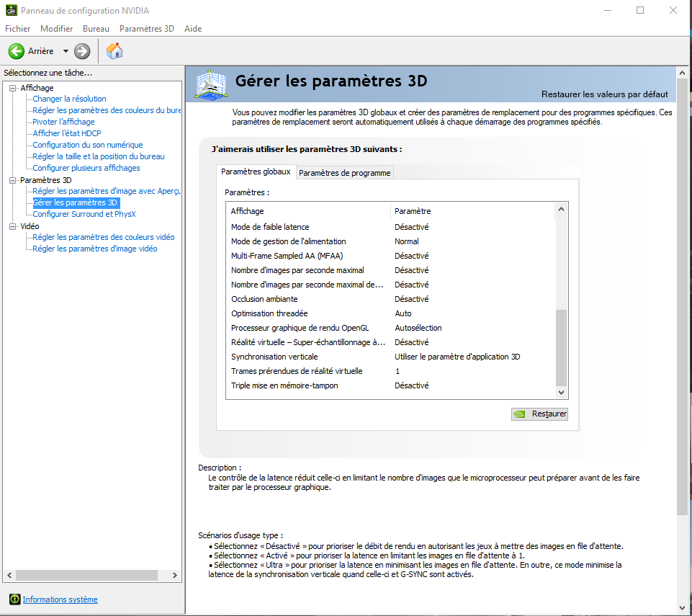Select Changer la résolution in task tree
Image resolution: width=692 pixels, height=616 pixels.
(69, 99)
